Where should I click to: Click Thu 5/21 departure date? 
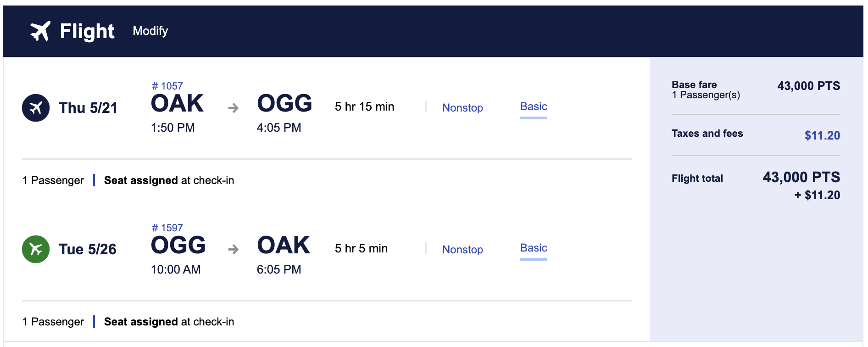(x=88, y=108)
